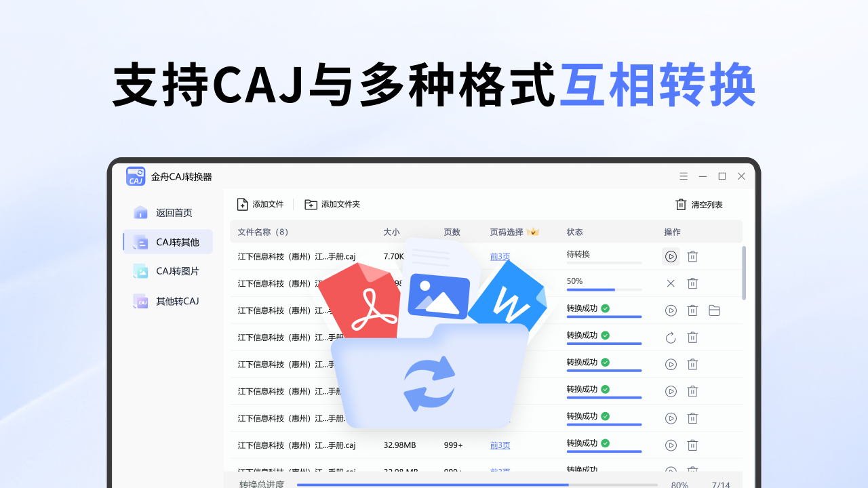The image size is (868, 488).
Task: Open the hamburger menu at top right
Action: (684, 176)
